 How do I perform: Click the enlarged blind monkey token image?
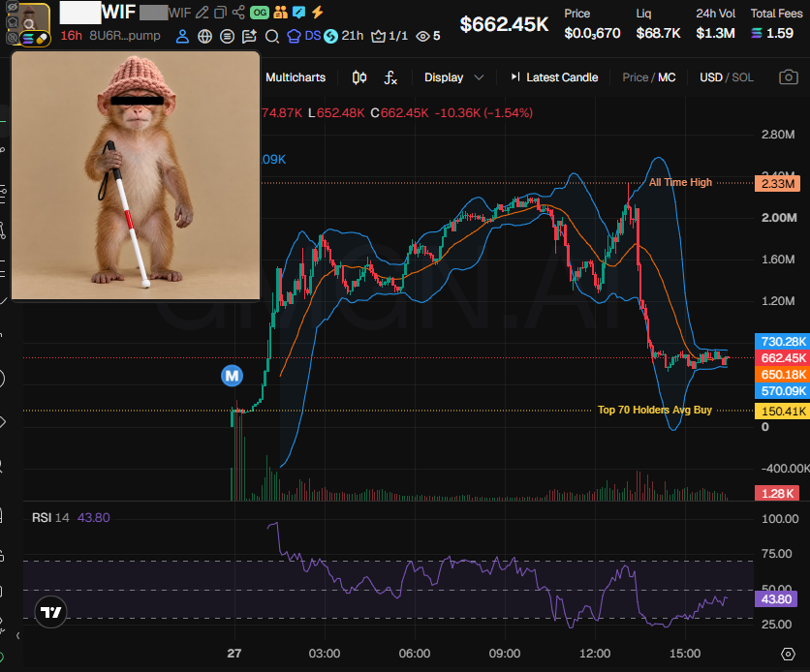click(136, 175)
